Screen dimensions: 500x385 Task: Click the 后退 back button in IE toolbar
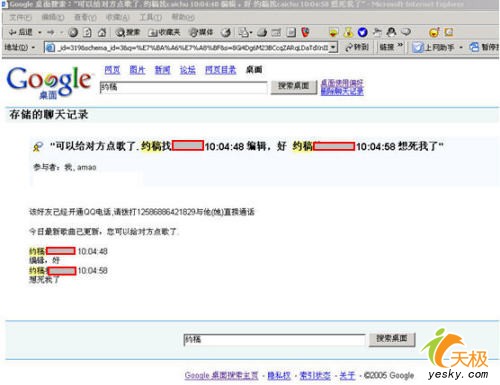(x=21, y=32)
